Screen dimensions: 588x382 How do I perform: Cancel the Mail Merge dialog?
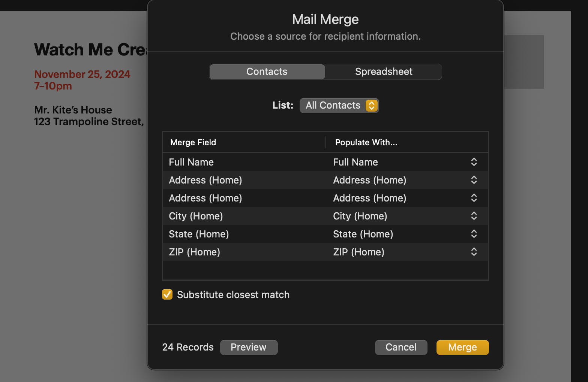coord(401,347)
